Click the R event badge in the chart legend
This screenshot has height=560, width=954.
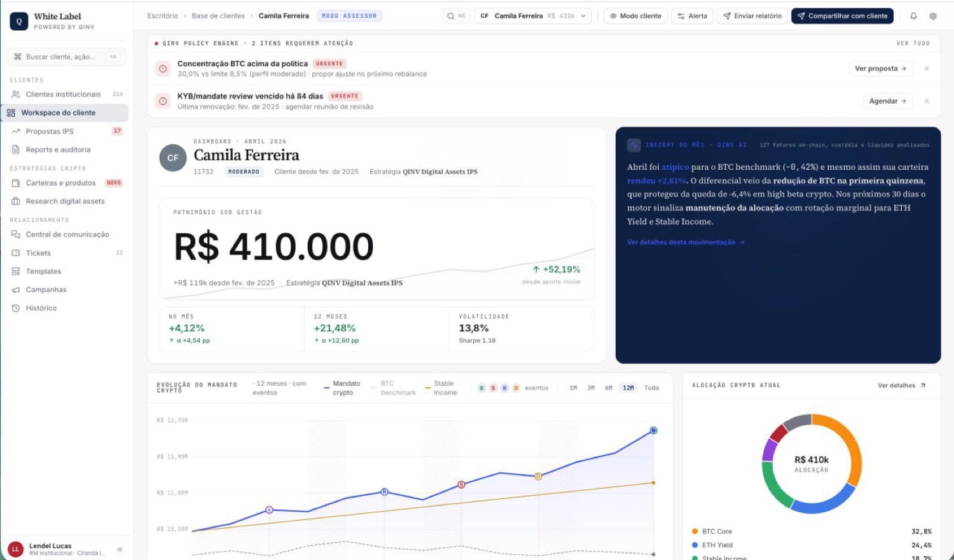(504, 388)
